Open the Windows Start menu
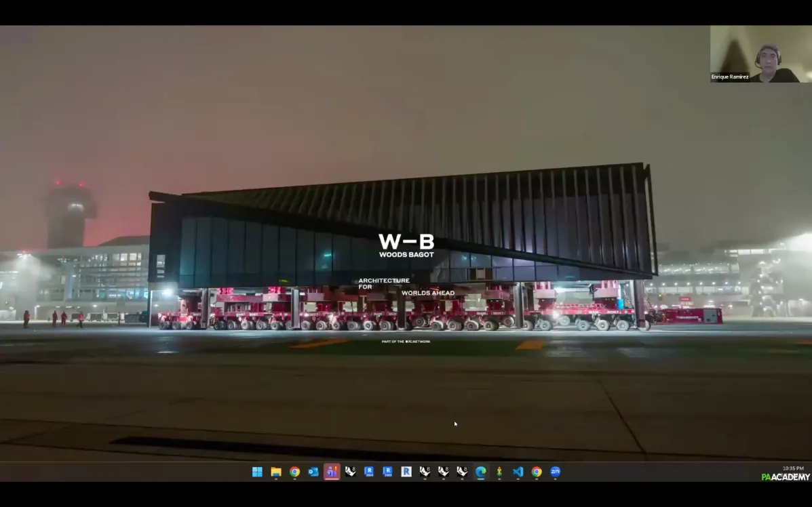The image size is (812, 507). pos(257,472)
